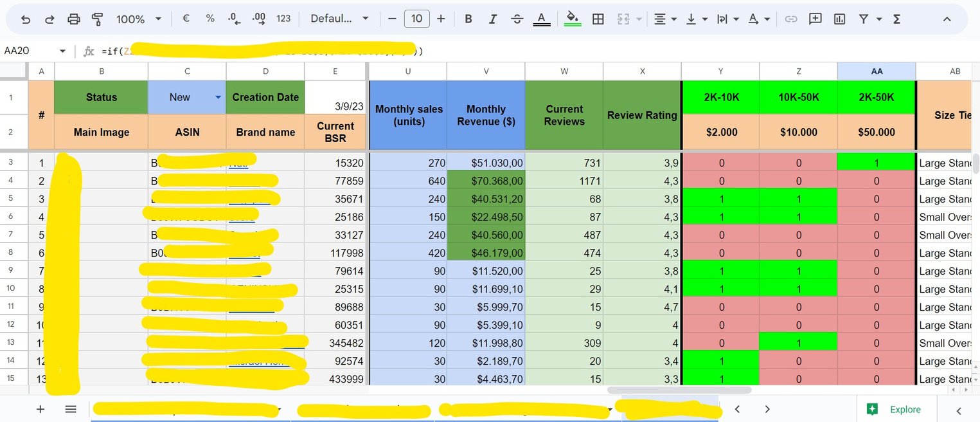Click the 2K-50K header cell
The image size is (980, 422).
877,97
